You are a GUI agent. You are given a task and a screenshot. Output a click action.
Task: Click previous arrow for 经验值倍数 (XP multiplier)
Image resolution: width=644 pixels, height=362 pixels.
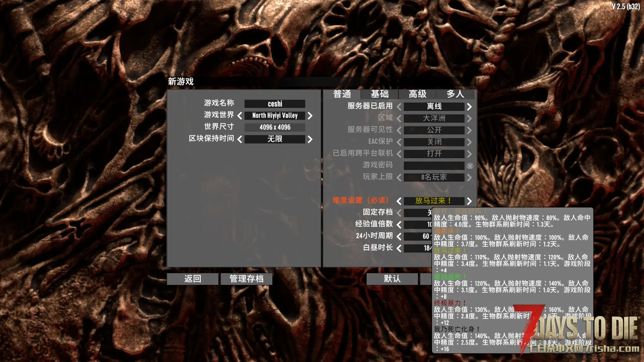(399, 224)
